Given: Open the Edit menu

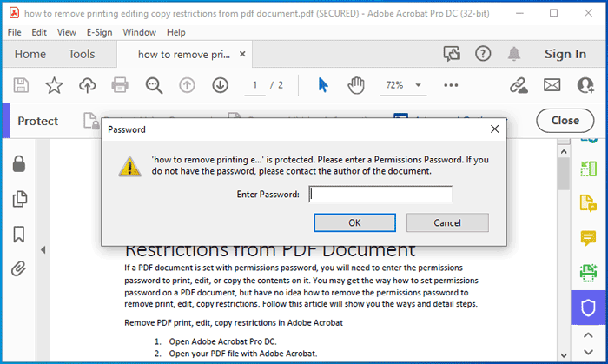Looking at the screenshot, I should tap(39, 32).
